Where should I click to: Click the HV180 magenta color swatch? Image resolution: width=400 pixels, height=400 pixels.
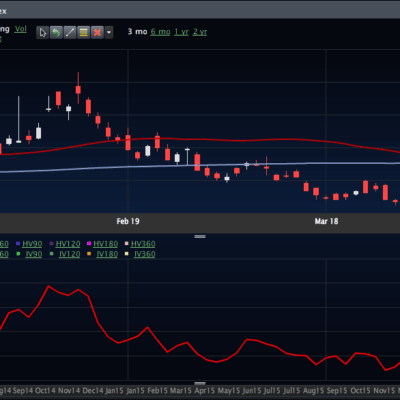(89, 244)
